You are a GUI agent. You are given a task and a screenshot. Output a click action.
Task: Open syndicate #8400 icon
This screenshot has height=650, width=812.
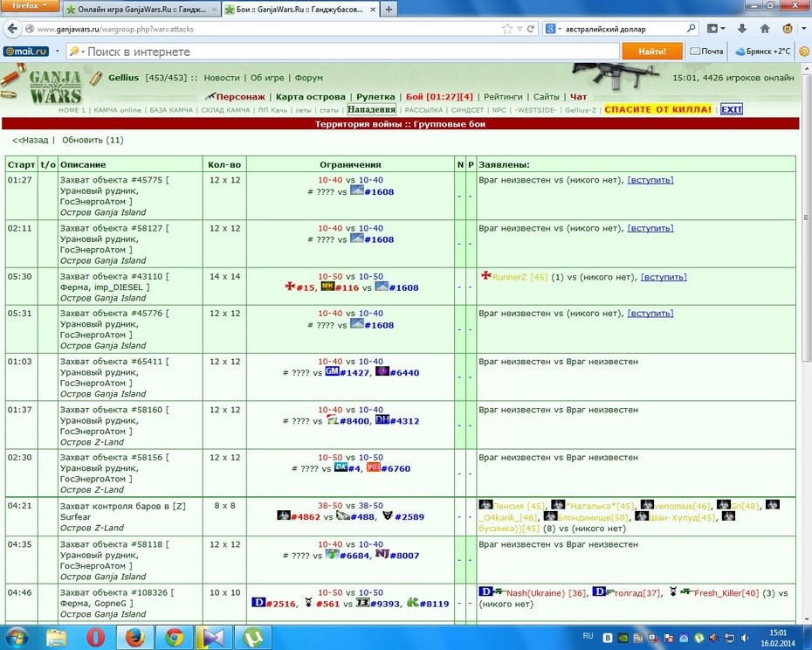(x=332, y=419)
